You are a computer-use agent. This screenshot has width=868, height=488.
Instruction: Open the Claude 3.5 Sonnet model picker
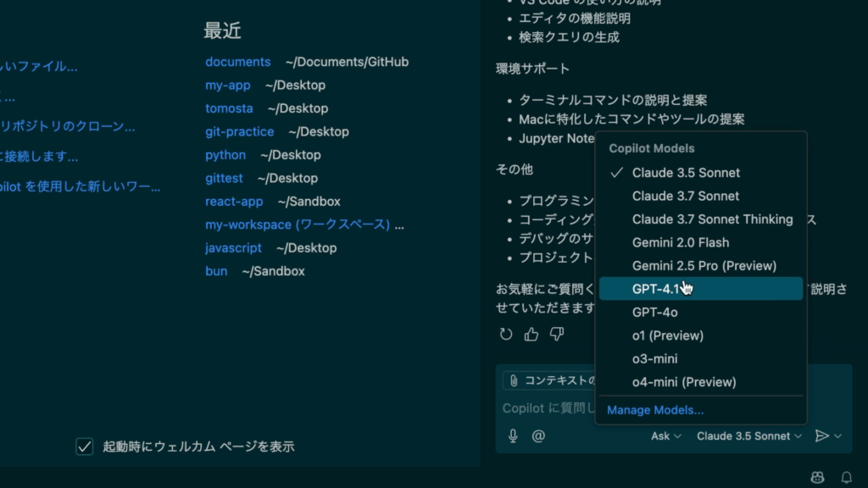tap(748, 436)
